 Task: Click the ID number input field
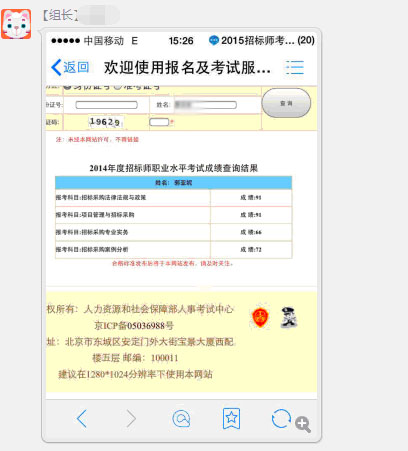click(106, 105)
